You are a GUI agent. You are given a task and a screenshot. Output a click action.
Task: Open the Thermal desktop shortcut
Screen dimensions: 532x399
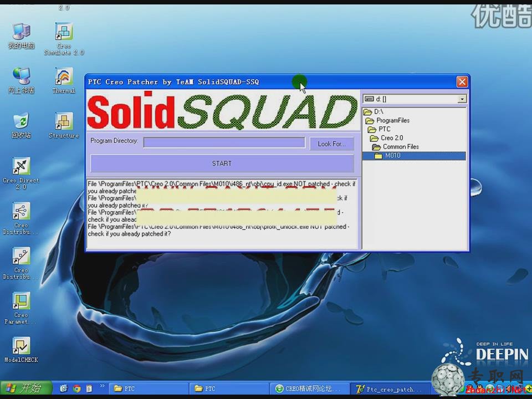[x=64, y=80]
